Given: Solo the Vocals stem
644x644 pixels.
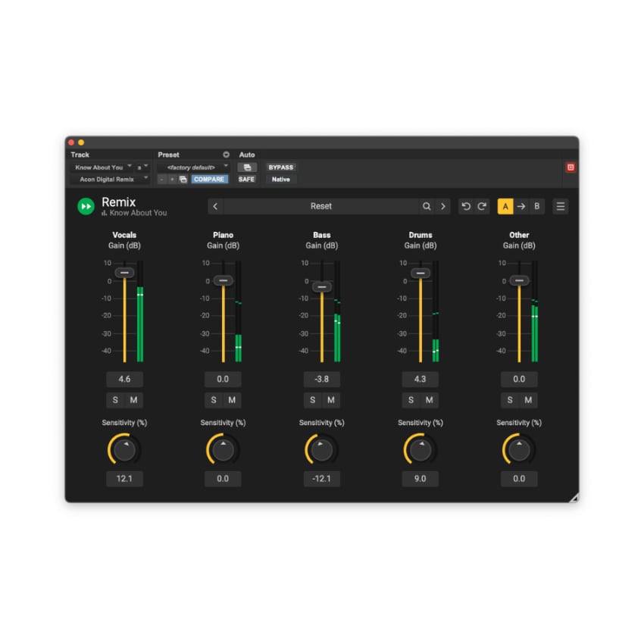Looking at the screenshot, I should [115, 400].
